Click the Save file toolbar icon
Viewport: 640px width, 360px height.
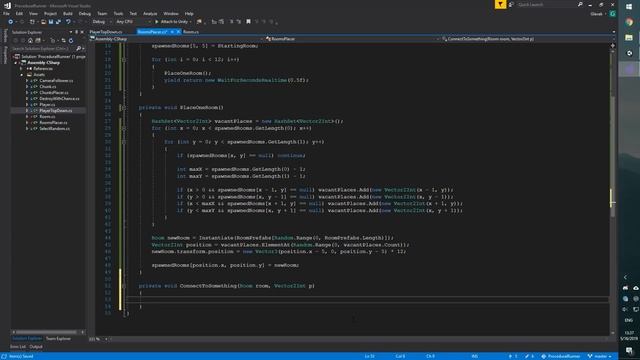pos(51,22)
